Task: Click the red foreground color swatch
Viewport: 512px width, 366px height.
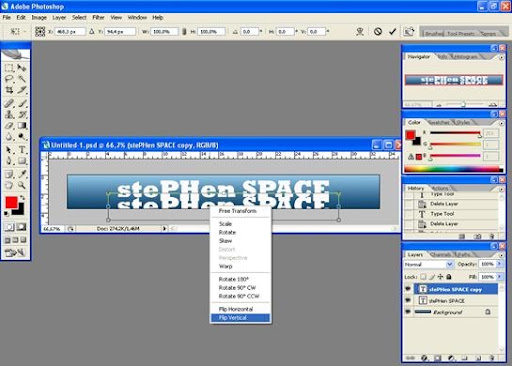Action: tap(12, 202)
